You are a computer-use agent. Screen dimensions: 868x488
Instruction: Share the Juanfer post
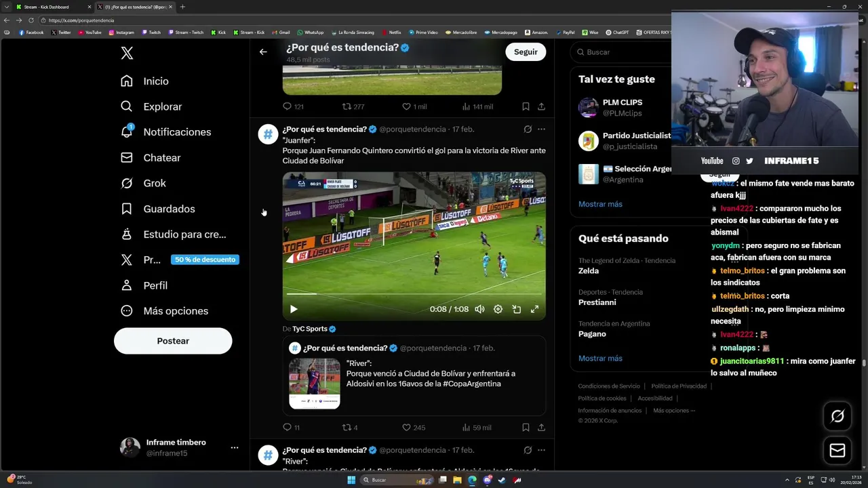pos(541,428)
